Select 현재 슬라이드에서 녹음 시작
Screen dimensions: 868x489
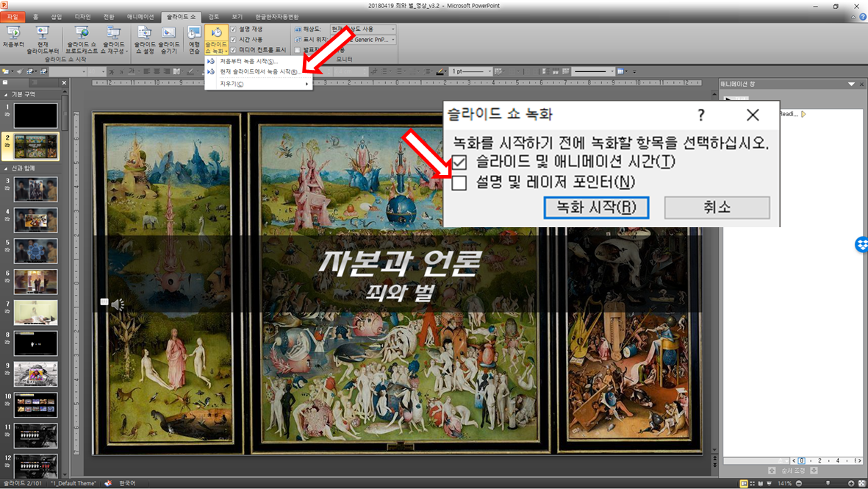pos(258,72)
